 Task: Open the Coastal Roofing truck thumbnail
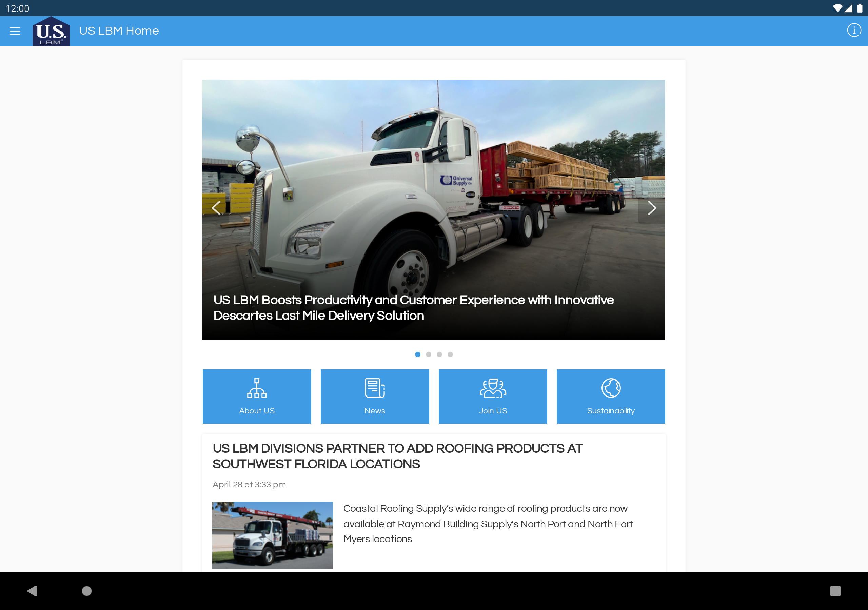click(x=272, y=535)
